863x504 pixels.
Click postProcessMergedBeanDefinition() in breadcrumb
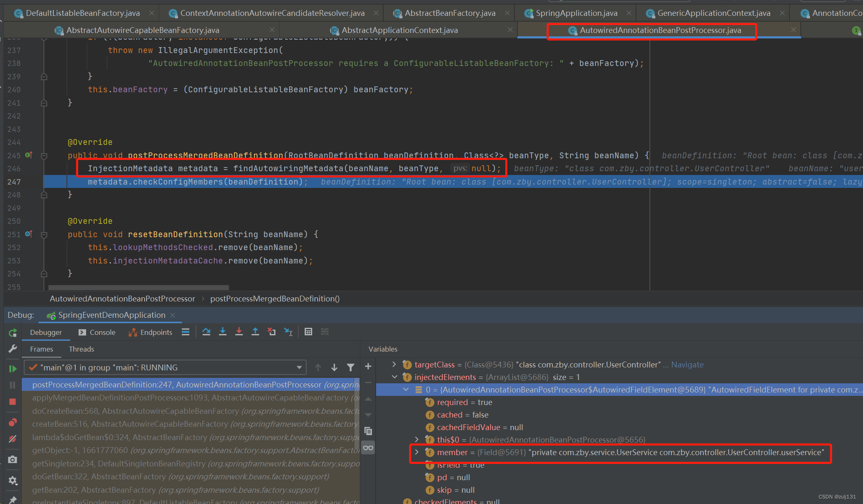[x=275, y=299]
